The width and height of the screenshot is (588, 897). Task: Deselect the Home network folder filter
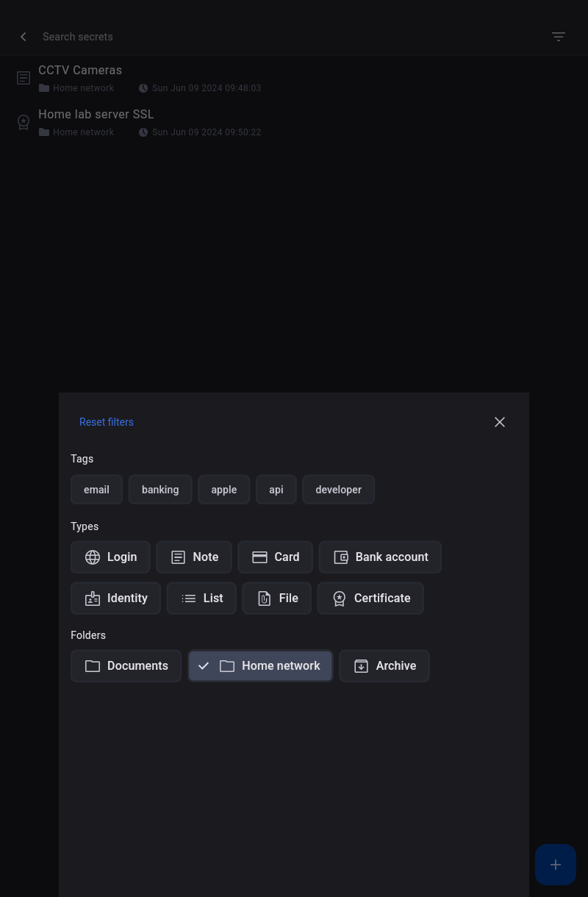260,666
